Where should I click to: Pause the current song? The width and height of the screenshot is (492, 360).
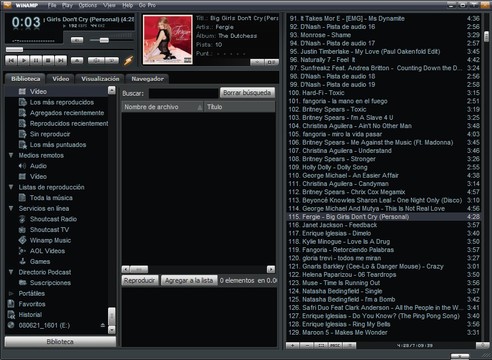tap(36, 60)
